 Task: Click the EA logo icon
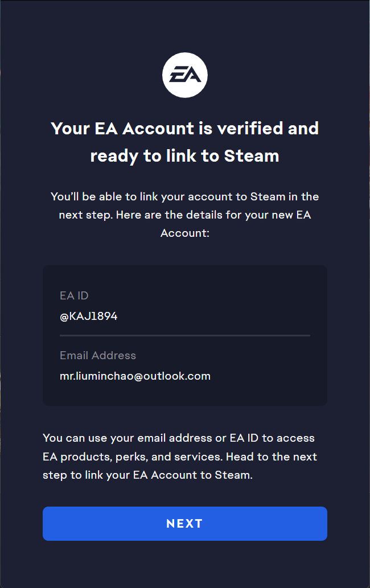[184, 75]
